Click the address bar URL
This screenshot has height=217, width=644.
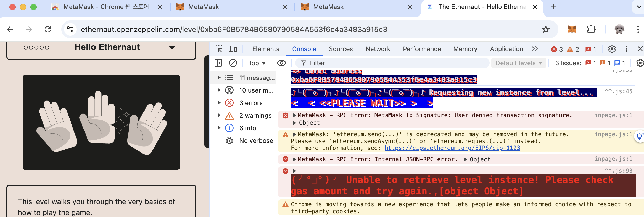point(234,29)
